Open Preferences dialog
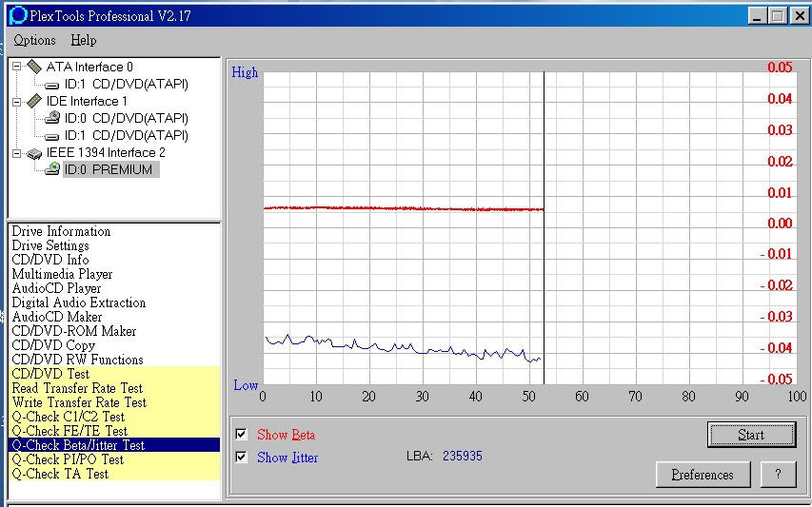 tap(703, 475)
